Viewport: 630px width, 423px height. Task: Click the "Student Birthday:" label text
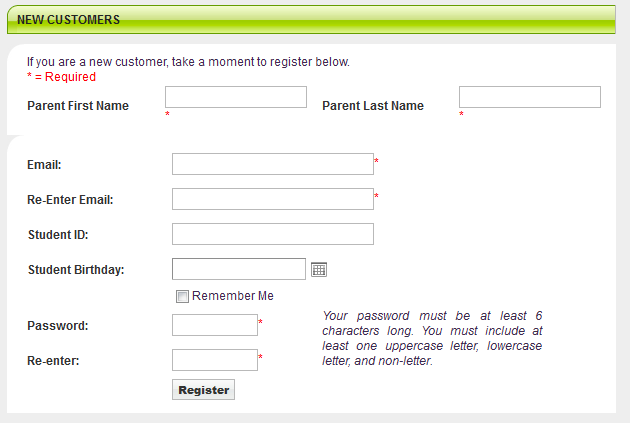pos(76,270)
